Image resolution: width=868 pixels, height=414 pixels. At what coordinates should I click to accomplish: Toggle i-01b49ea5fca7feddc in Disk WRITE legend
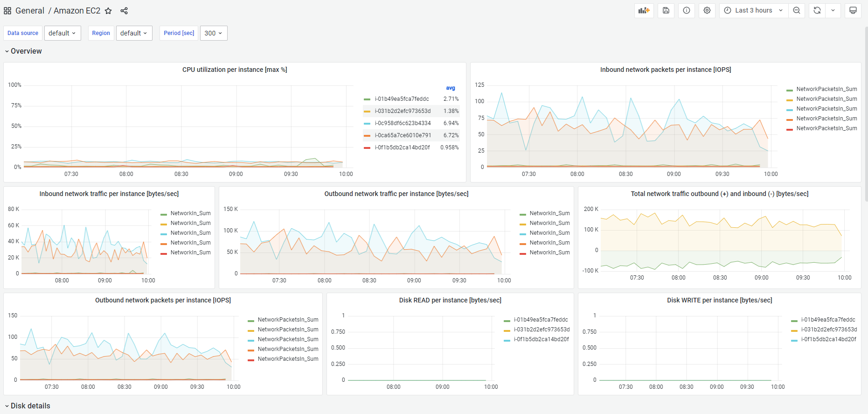828,320
